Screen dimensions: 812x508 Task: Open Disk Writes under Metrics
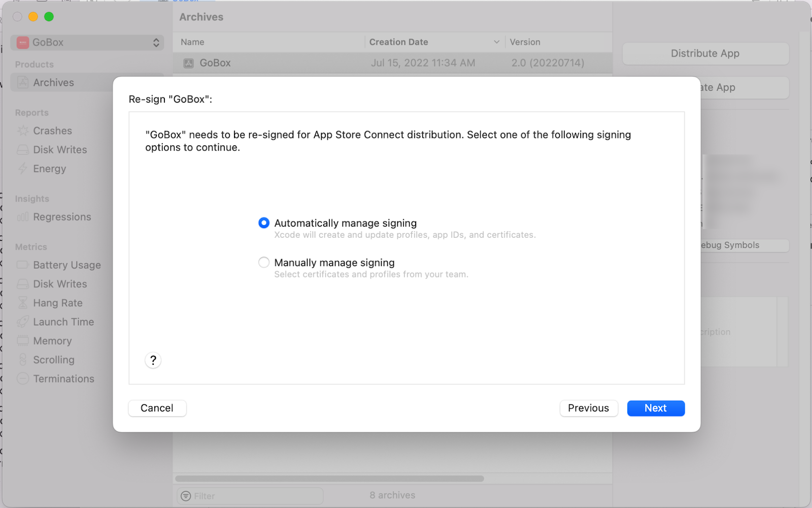click(60, 284)
